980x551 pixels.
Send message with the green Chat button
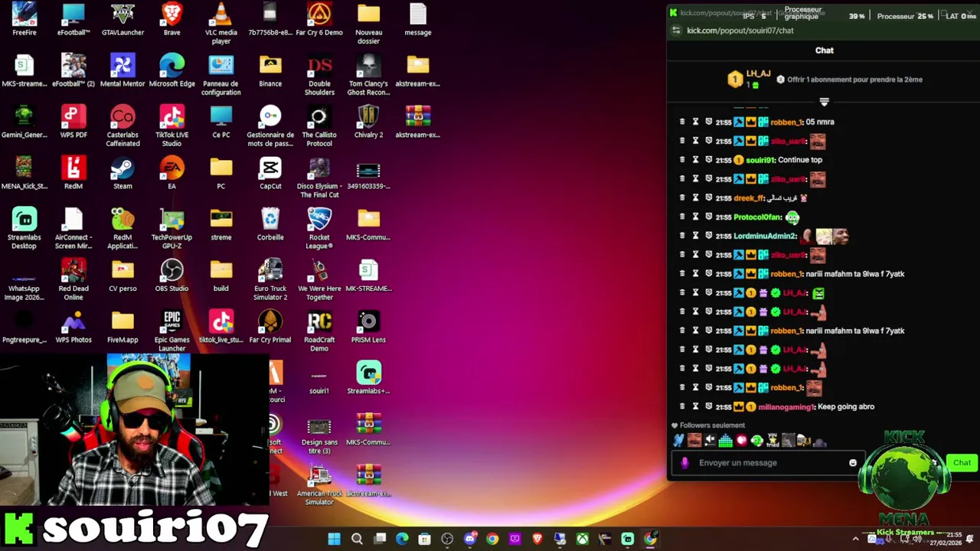962,462
